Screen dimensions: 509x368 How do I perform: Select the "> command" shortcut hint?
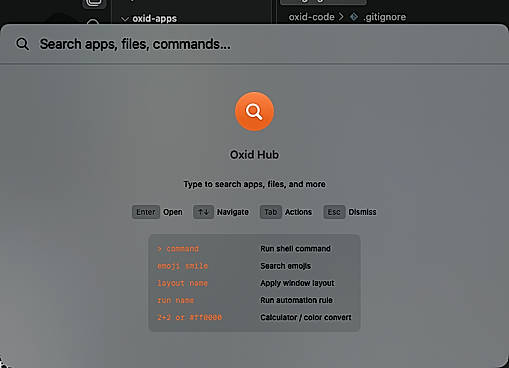(x=178, y=249)
